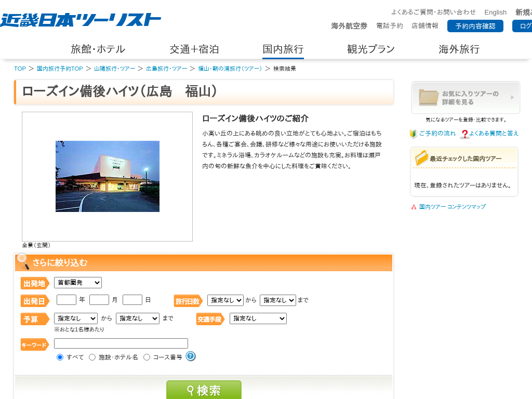This screenshot has width=532, height=399.
Task: Click the sitemap icon beside 国内ツアー コンテンツマップ
Action: tap(414, 207)
